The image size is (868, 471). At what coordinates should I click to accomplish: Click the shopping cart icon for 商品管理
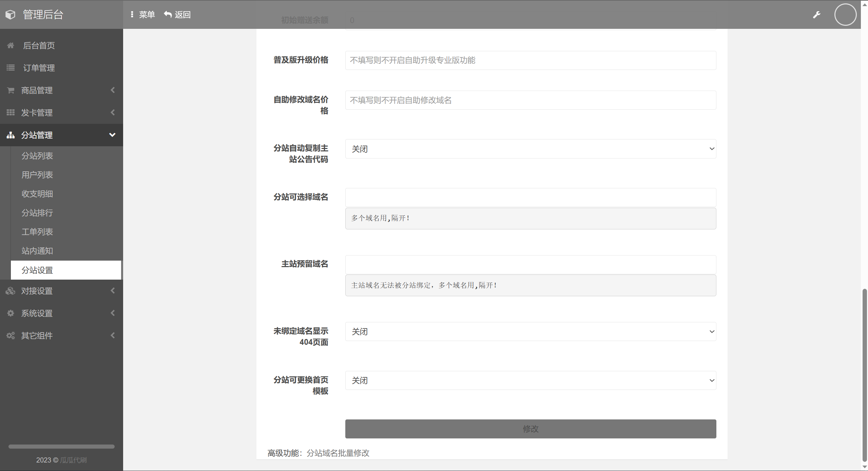11,90
